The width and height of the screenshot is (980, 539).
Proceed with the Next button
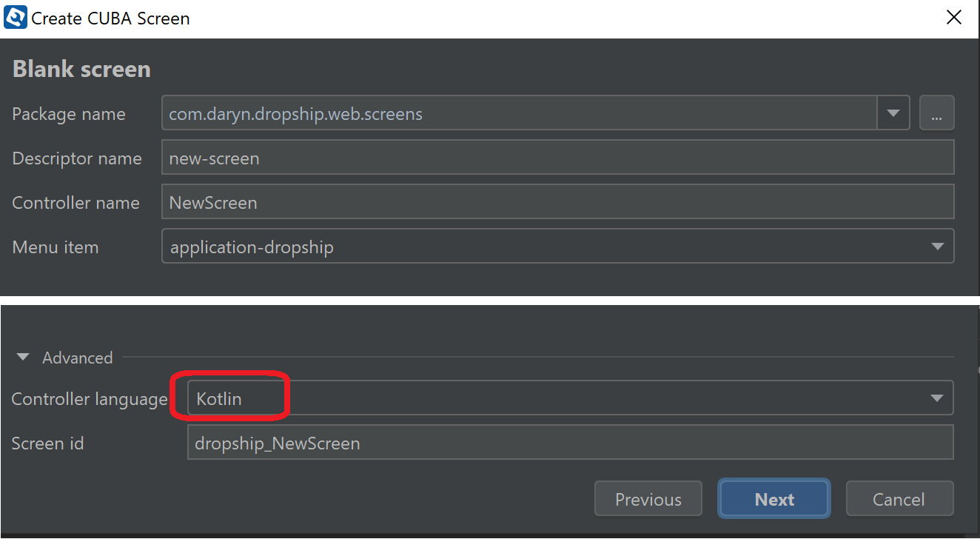(774, 499)
